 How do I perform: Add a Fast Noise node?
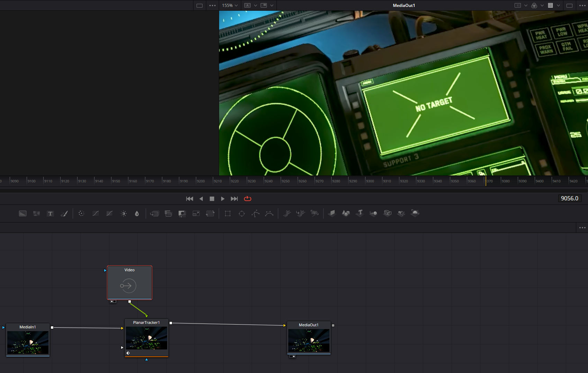(x=36, y=213)
